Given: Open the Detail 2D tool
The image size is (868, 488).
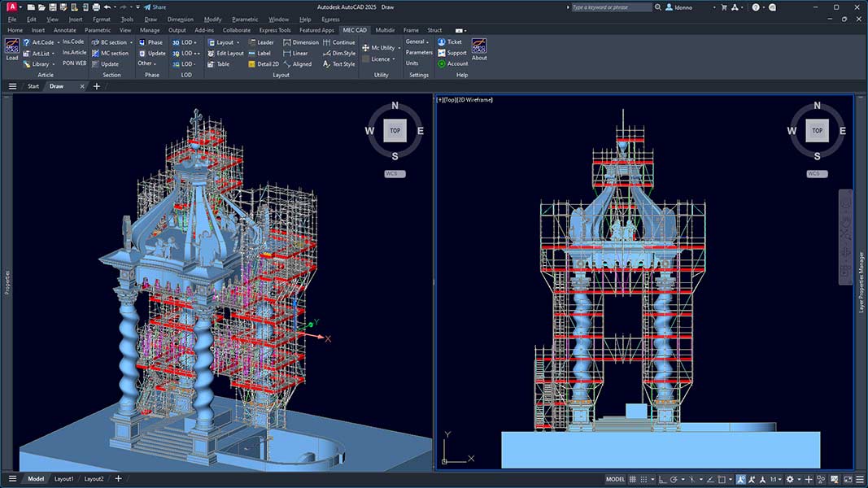Looking at the screenshot, I should 267,63.
